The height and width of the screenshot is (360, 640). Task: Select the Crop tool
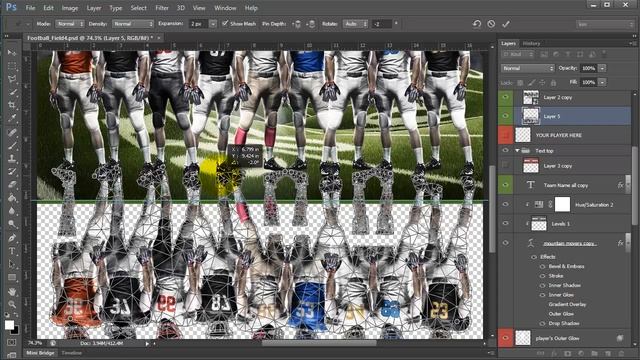pyautogui.click(x=12, y=105)
